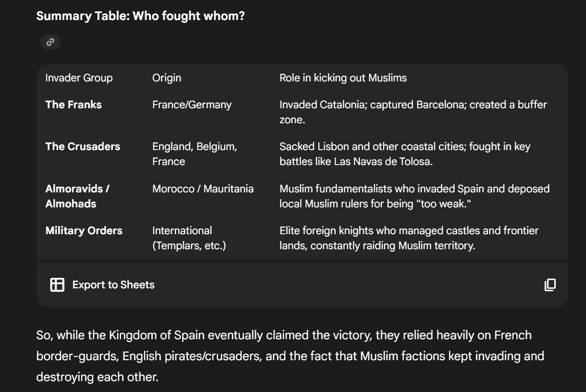
Task: Click the England, Belgium, France cell
Action: [194, 154]
